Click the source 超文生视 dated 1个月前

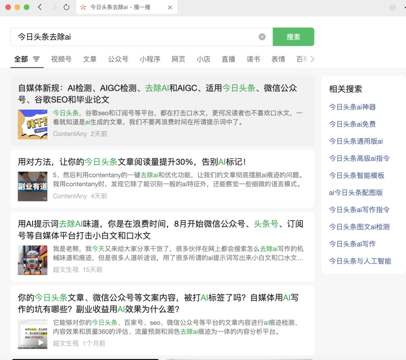pos(66,343)
